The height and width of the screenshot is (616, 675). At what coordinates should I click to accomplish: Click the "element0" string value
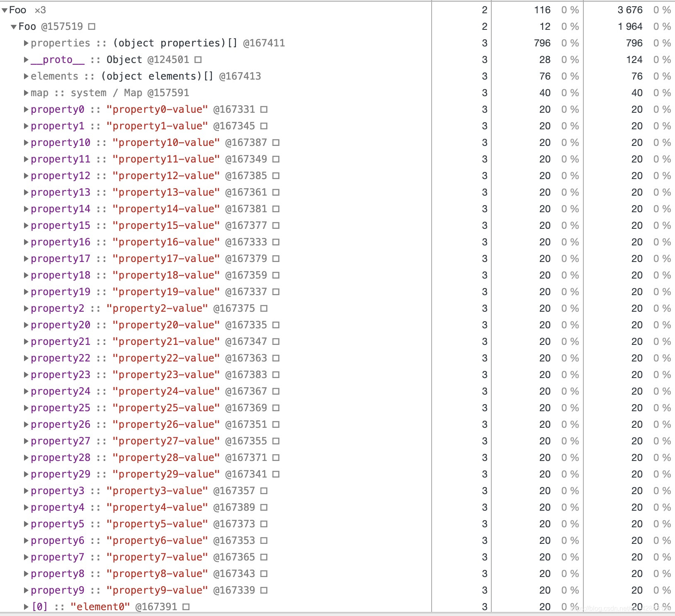(x=100, y=607)
